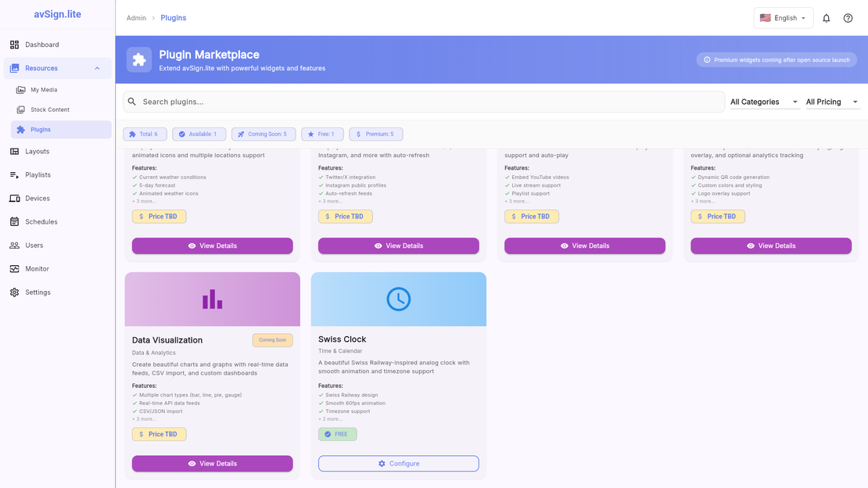Screen dimensions: 868x488
Task: Click the Layouts icon
Action: click(x=14, y=151)
